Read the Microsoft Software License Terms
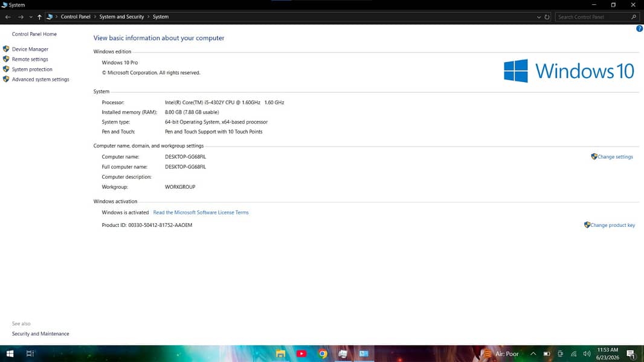644x362 pixels. (201, 212)
